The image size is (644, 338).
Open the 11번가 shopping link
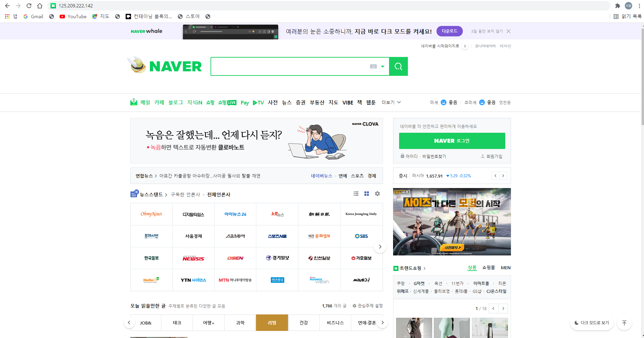[457, 283]
